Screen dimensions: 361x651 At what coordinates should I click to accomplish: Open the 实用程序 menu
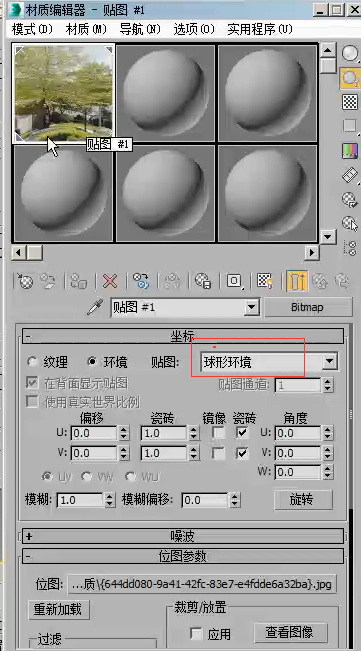tap(260, 29)
